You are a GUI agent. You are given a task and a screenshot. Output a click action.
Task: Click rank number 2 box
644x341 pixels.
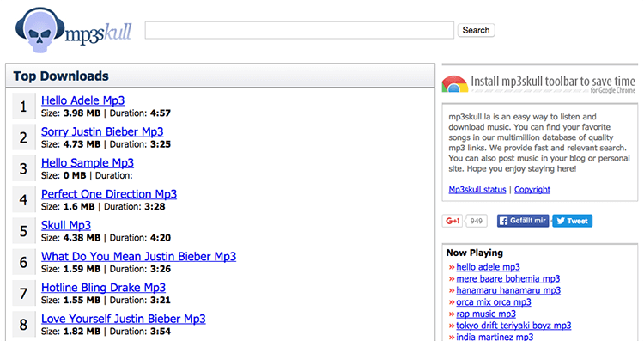tap(24, 137)
